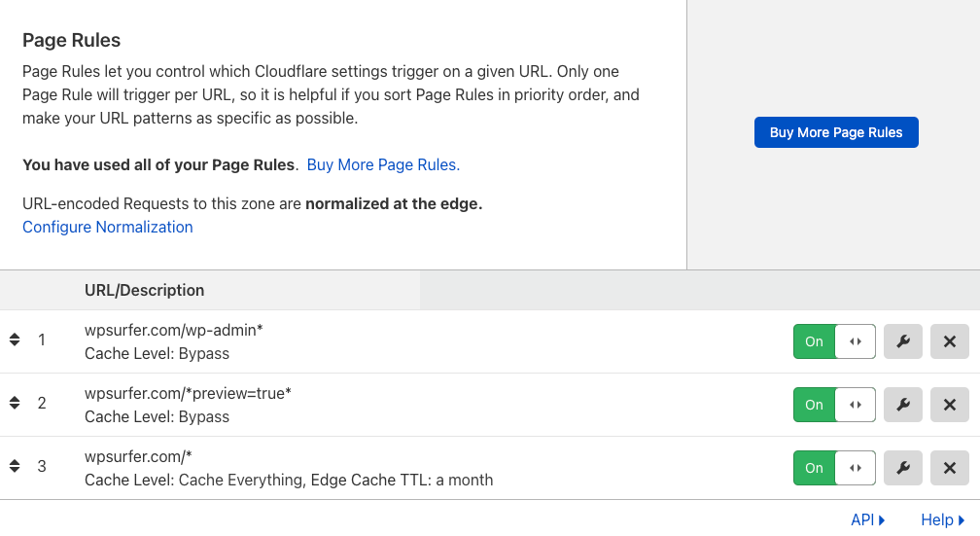Delete the preview=true page rule
980x536 pixels.
[950, 405]
